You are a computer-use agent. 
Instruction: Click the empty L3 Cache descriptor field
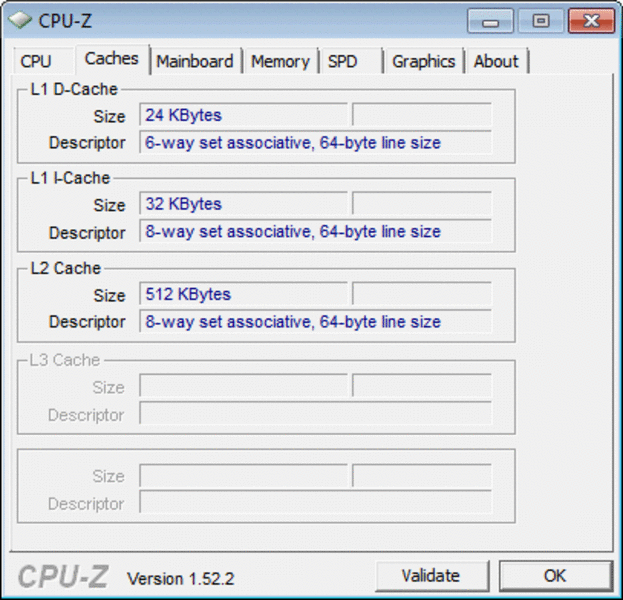[x=316, y=413]
